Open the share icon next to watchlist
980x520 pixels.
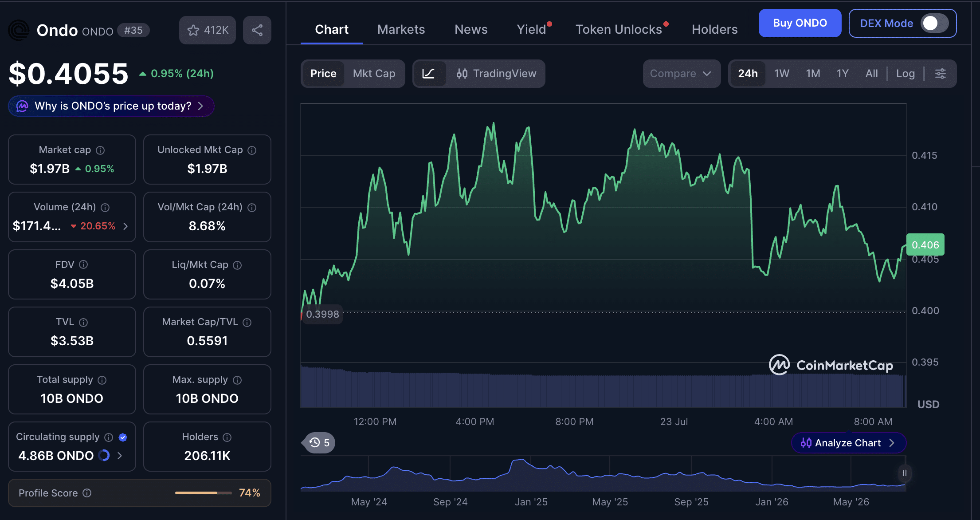(x=257, y=30)
